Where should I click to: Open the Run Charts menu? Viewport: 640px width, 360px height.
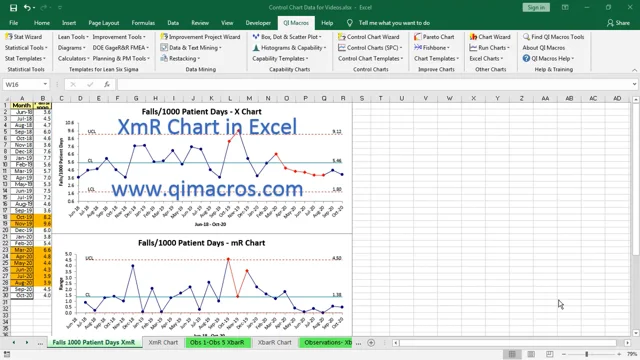coord(489,48)
